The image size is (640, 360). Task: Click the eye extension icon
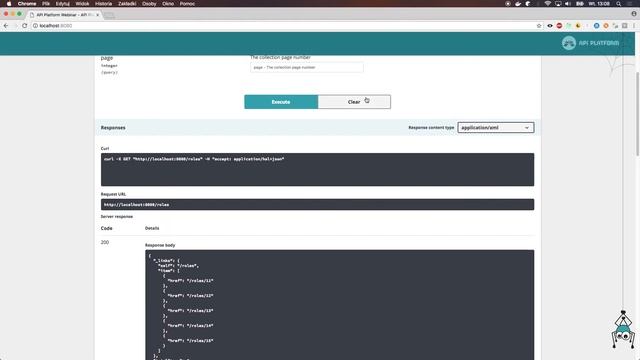click(x=550, y=26)
